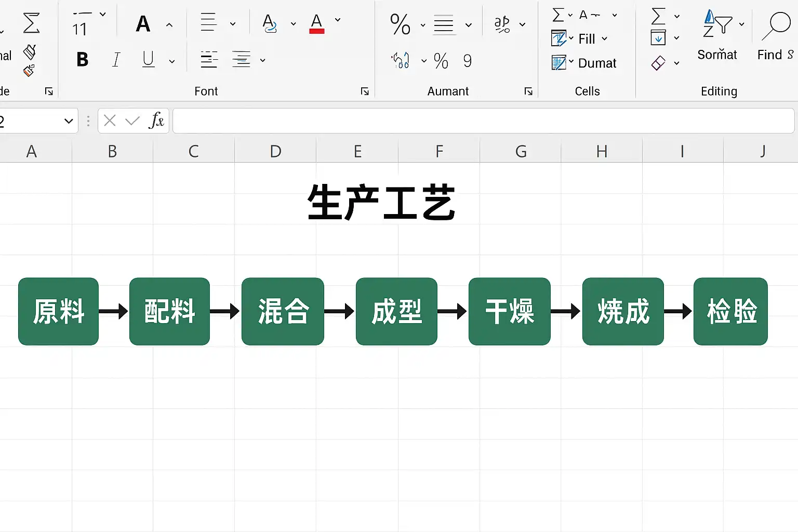Viewport: 798px width, 532px height.
Task: Click the Sort and Filter icon
Action: tap(717, 24)
